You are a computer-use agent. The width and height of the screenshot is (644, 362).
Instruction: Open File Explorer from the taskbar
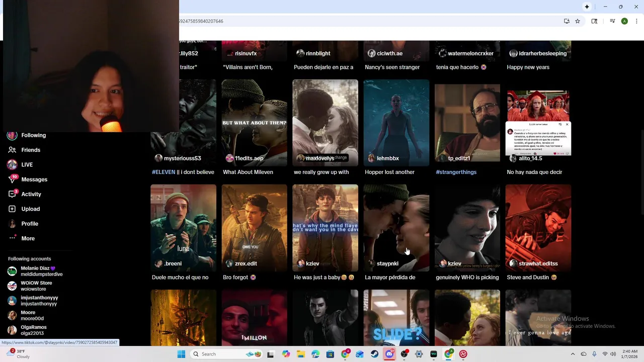(x=300, y=354)
